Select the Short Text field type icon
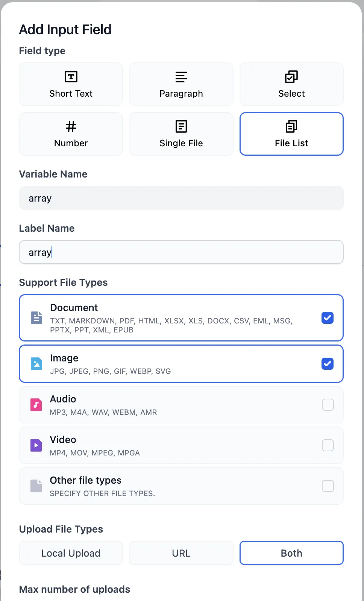364x601 pixels. coord(71,77)
